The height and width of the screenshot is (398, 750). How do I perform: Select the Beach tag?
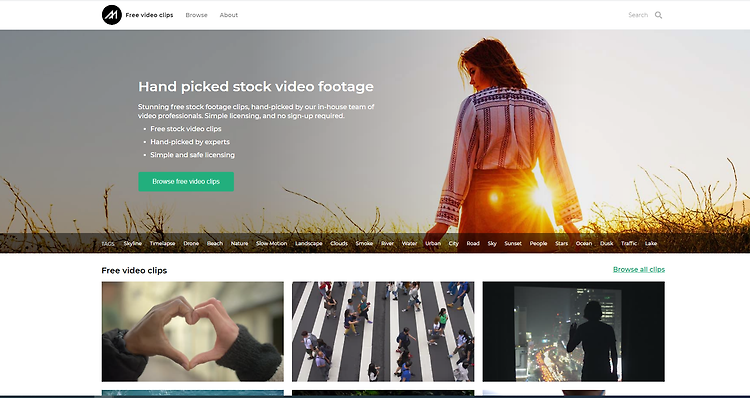(215, 243)
